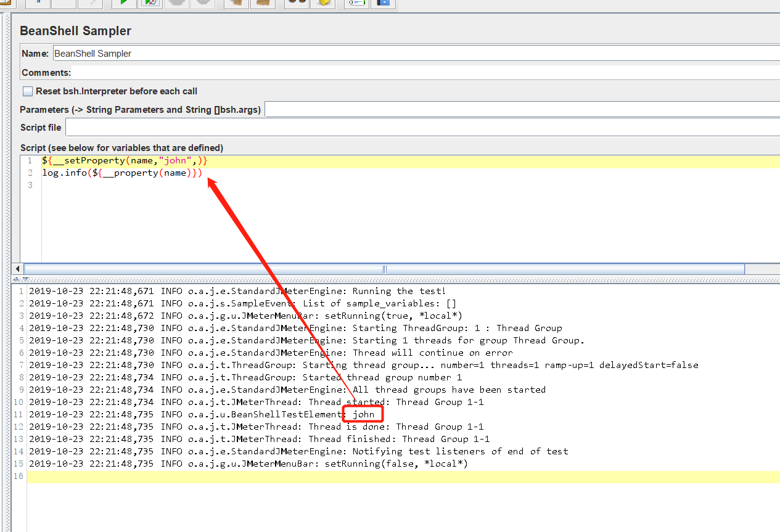
Task: Click the script variables hint label
Action: pyautogui.click(x=121, y=148)
